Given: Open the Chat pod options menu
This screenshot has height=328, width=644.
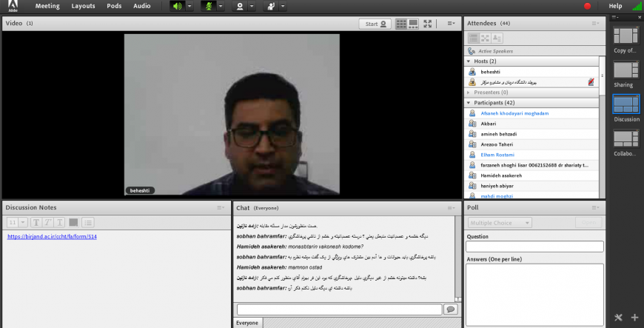Looking at the screenshot, I should click(451, 208).
